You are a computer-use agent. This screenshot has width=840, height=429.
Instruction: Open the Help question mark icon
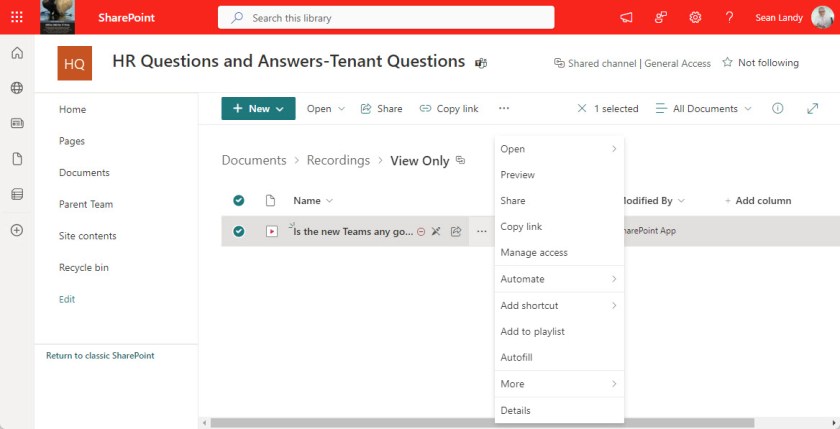[x=729, y=18]
